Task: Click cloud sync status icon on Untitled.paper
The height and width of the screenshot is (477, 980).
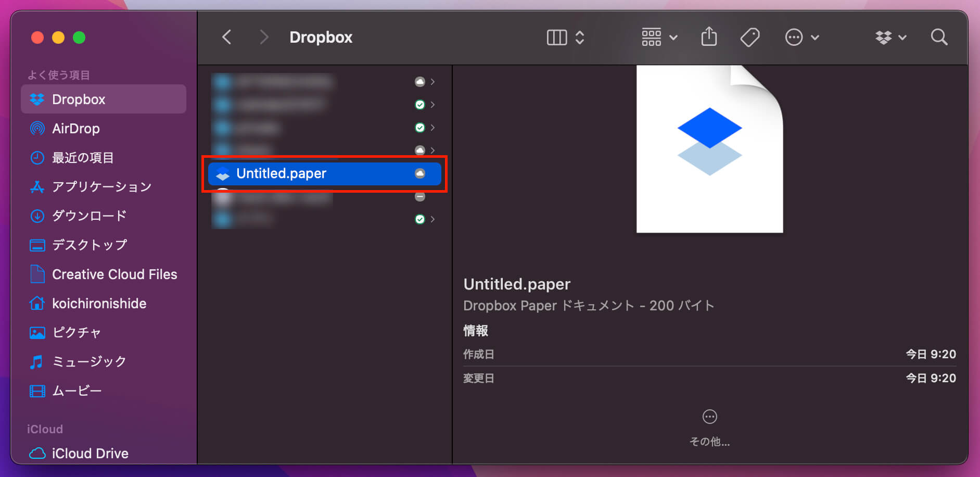Action: click(x=419, y=173)
